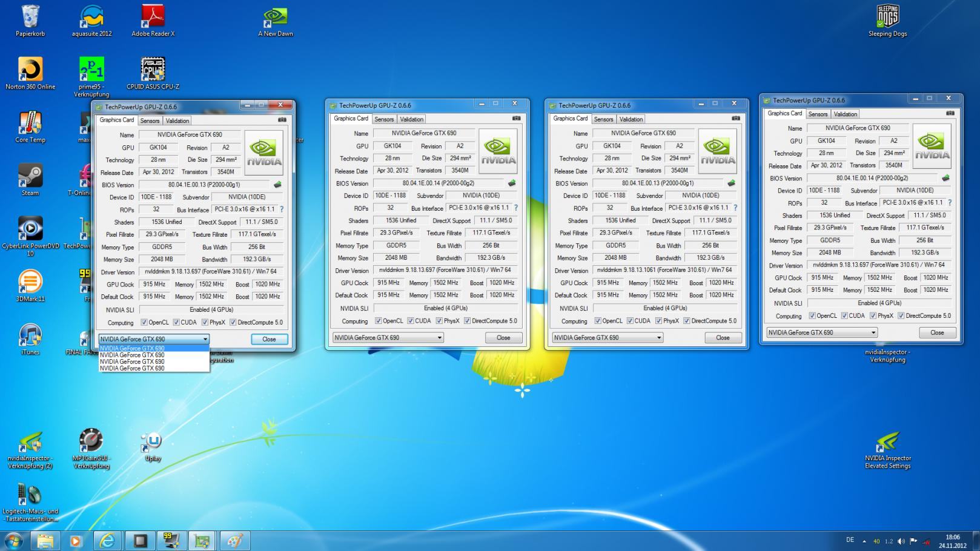The height and width of the screenshot is (551, 980).
Task: Toggle DirectCompute 5.0 checkbox in rightmost GPU-Z window
Action: [901, 316]
